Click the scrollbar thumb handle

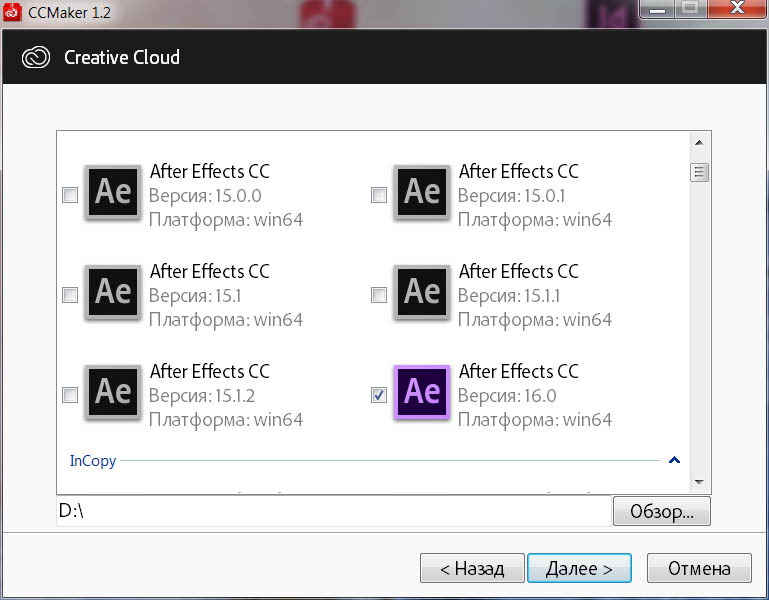(x=699, y=172)
